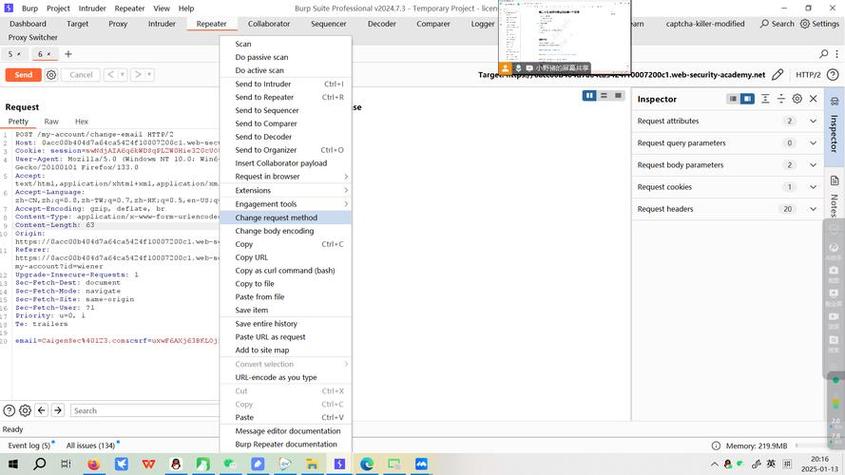Close Repeater tab 5

tap(19, 54)
